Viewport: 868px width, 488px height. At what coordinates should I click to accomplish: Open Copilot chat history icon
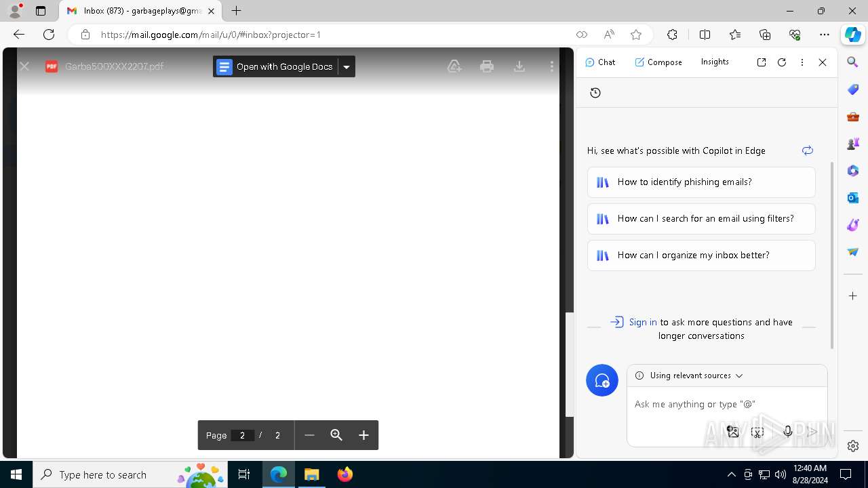tap(595, 93)
